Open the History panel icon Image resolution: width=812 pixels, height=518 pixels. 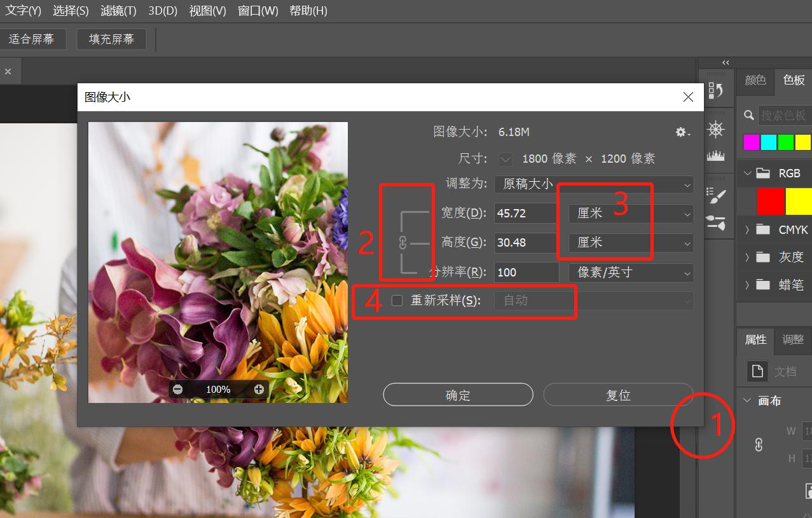[717, 90]
